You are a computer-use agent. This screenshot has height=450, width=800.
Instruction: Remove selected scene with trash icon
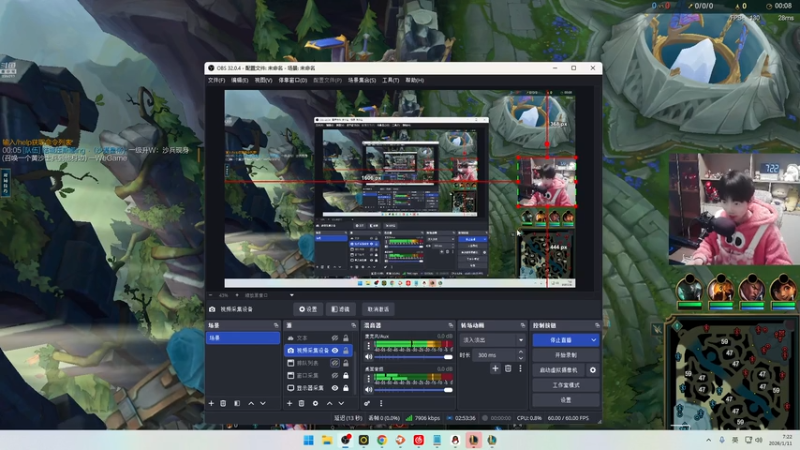coord(223,403)
